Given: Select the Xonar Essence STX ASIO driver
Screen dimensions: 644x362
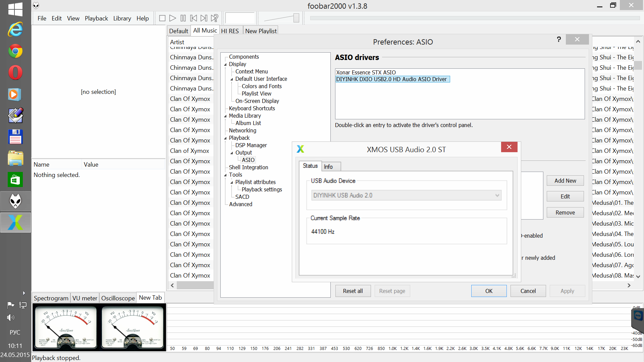Looking at the screenshot, I should 366,72.
